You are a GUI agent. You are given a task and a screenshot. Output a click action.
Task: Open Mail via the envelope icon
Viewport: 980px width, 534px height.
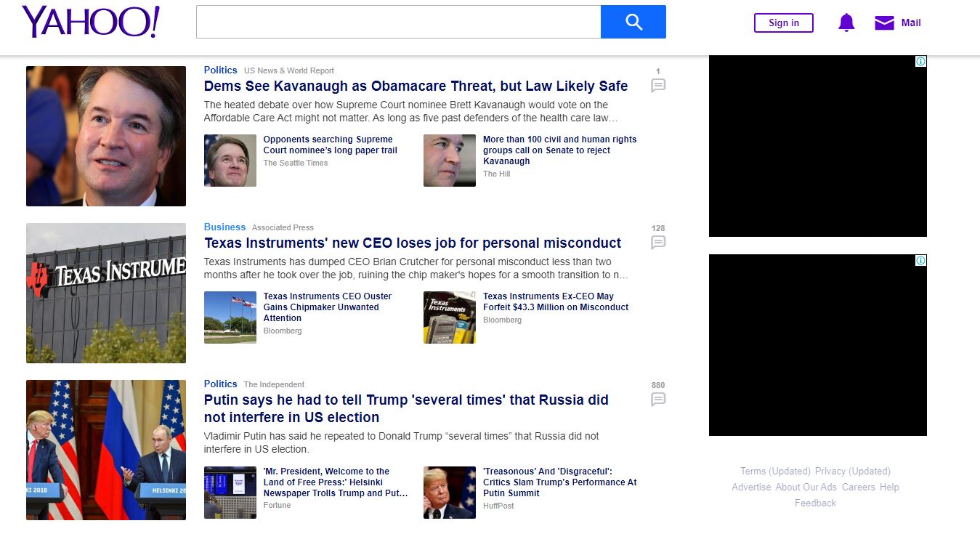884,23
